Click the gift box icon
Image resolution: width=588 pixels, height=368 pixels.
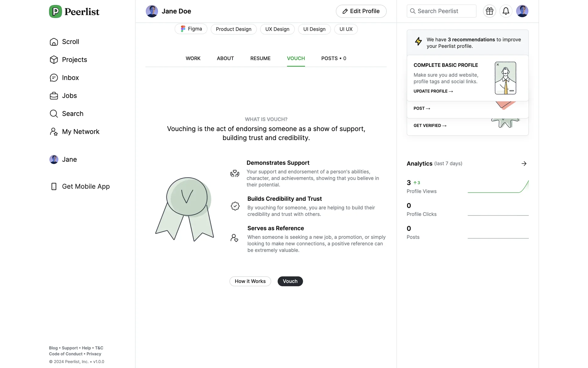pos(489,11)
